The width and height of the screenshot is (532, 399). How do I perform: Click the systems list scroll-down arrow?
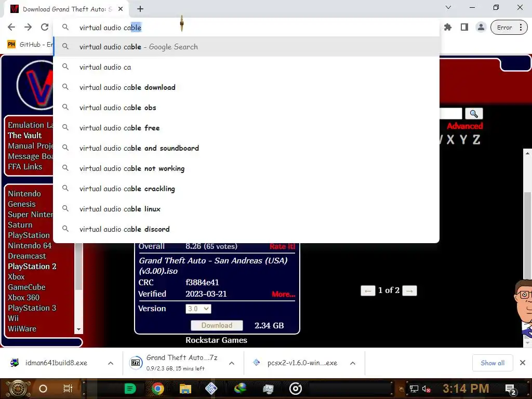pyautogui.click(x=79, y=329)
